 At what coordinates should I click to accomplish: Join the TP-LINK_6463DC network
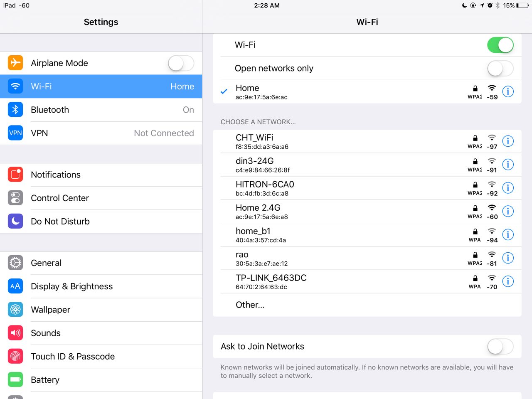[367, 281]
